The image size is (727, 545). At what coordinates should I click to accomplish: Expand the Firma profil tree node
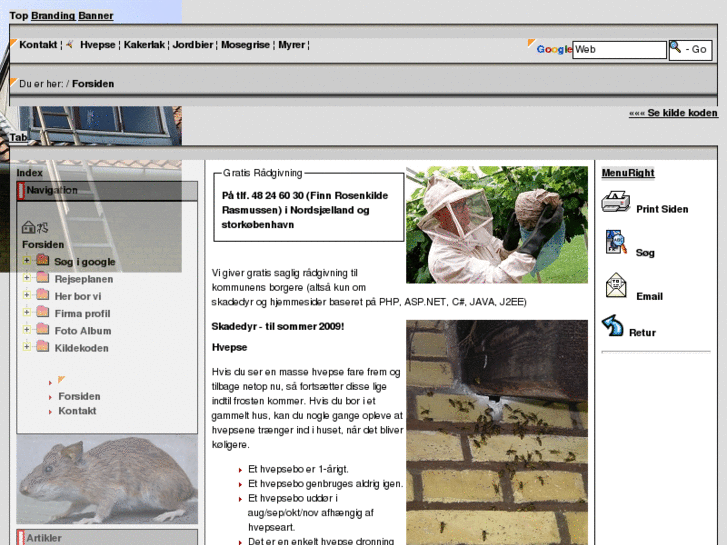pyautogui.click(x=27, y=312)
